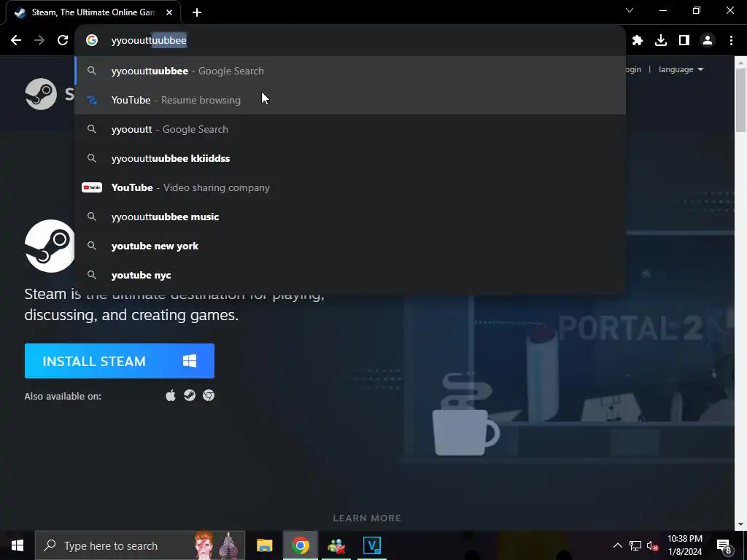Click the Chrome taskbar icon
The image size is (747, 560).
[x=300, y=545]
